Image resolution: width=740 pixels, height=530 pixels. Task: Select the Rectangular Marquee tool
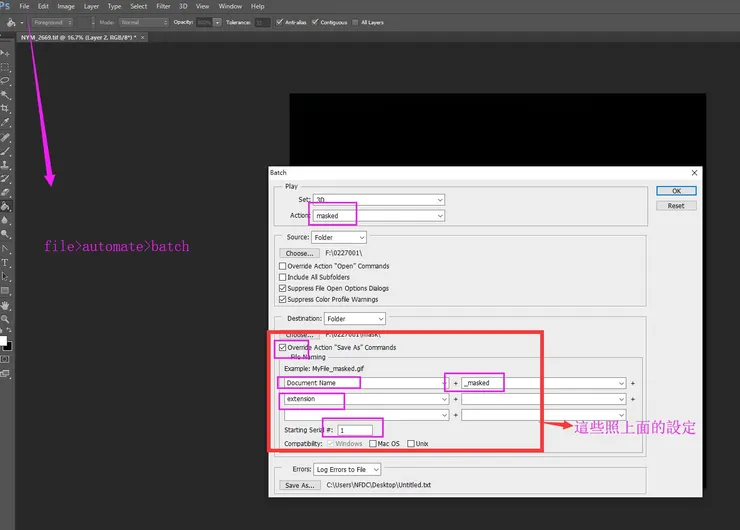click(x=5, y=66)
